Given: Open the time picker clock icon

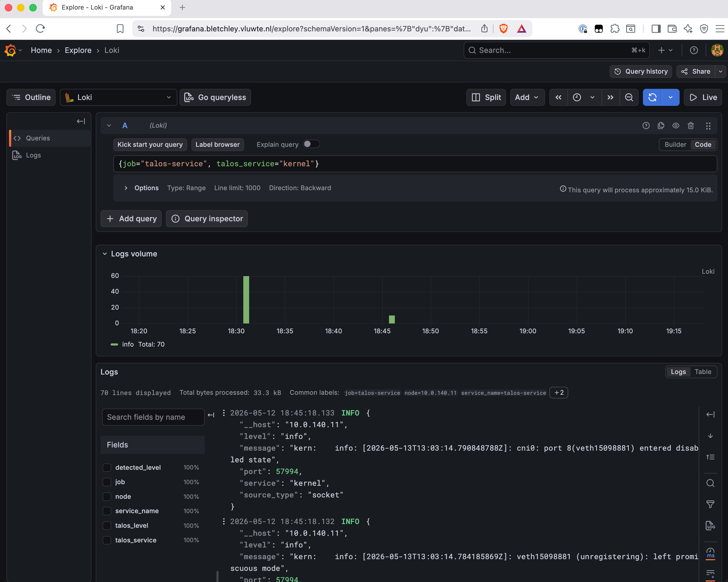Looking at the screenshot, I should [x=577, y=97].
